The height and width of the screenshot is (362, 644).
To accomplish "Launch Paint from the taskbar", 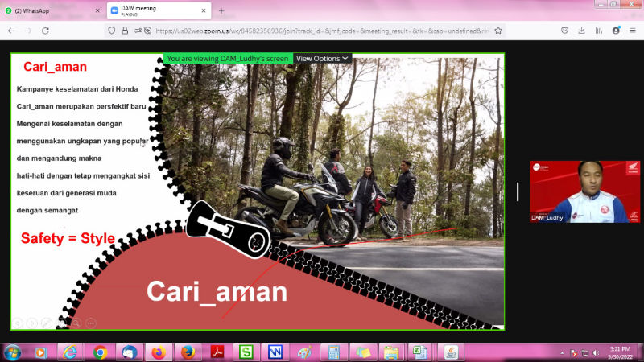I will click(x=304, y=352).
